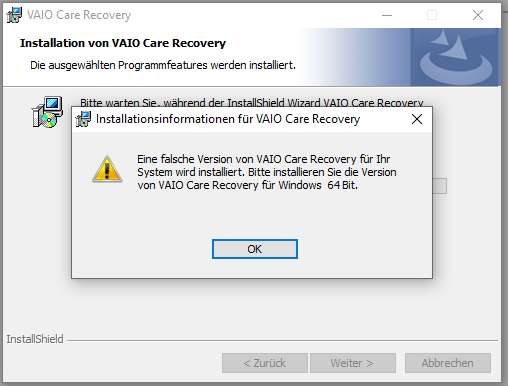The image size is (508, 386).
Task: Click the computer-and-CD setup icon
Action: coord(47,112)
